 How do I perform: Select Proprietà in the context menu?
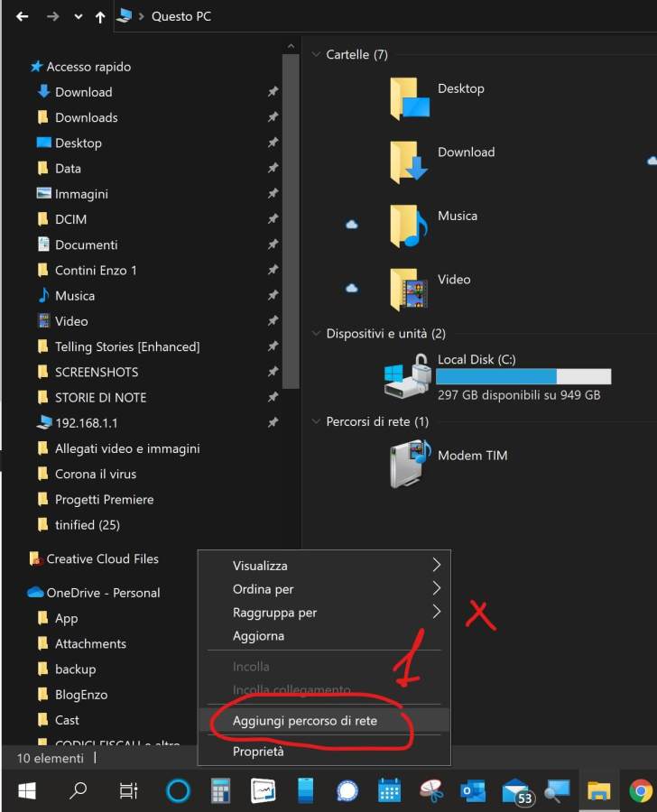[258, 751]
